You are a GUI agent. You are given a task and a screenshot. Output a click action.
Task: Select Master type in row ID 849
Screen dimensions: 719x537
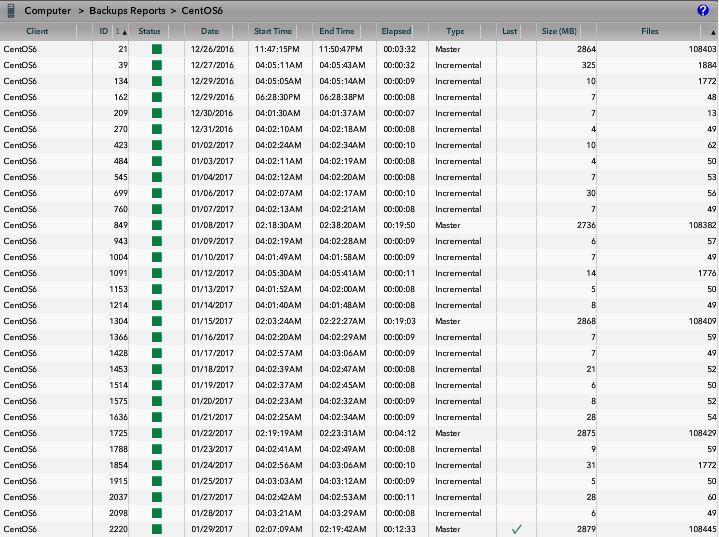coord(448,225)
